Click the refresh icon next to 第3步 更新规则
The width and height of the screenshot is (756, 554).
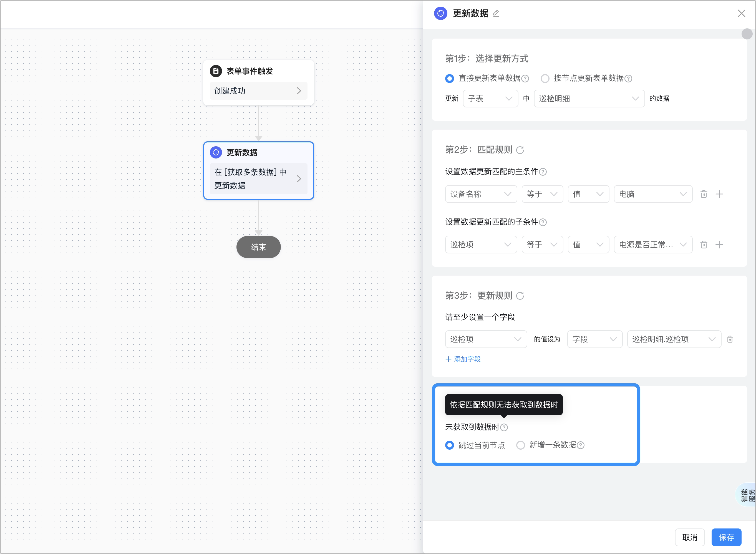[x=520, y=296]
